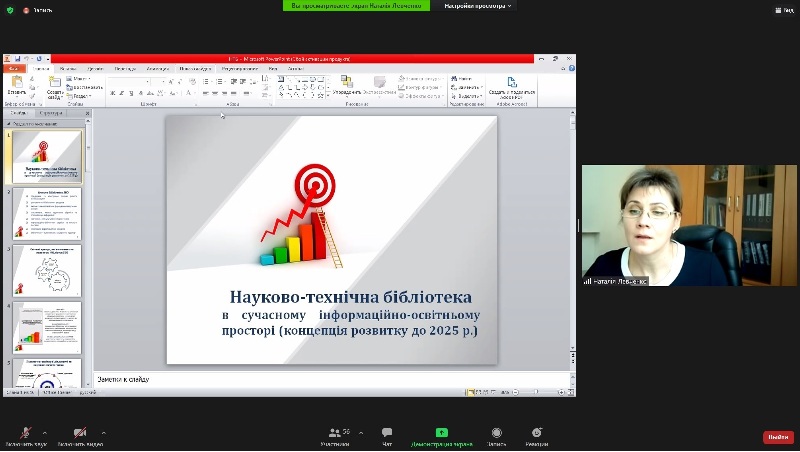Click the red Leave meeting button
This screenshot has height=452, width=800.
click(x=777, y=437)
